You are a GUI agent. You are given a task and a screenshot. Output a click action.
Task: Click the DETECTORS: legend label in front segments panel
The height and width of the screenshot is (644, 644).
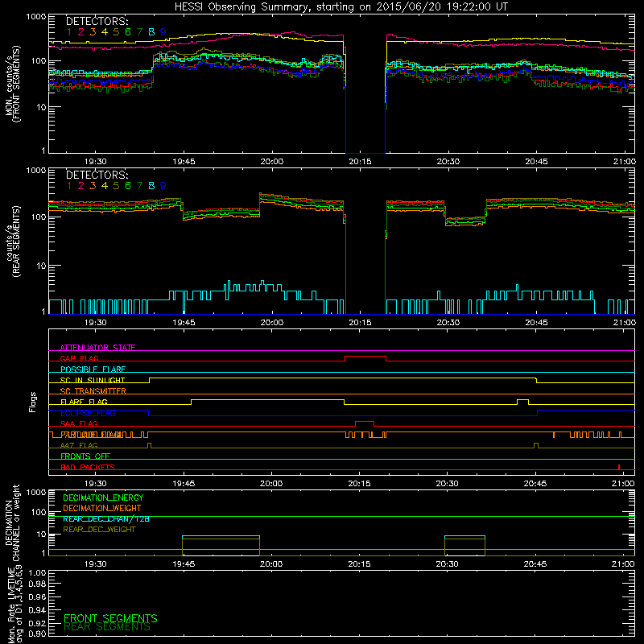point(97,22)
